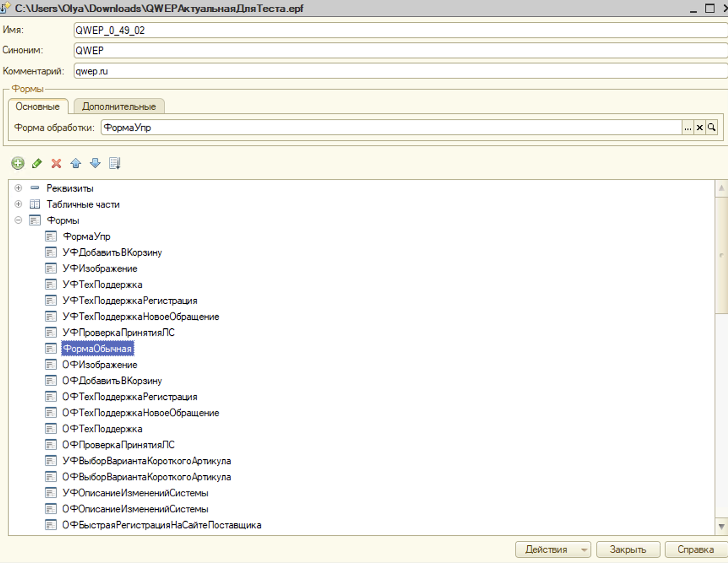
Task: Click scrollbar up arrow in tree list
Action: coord(721,188)
